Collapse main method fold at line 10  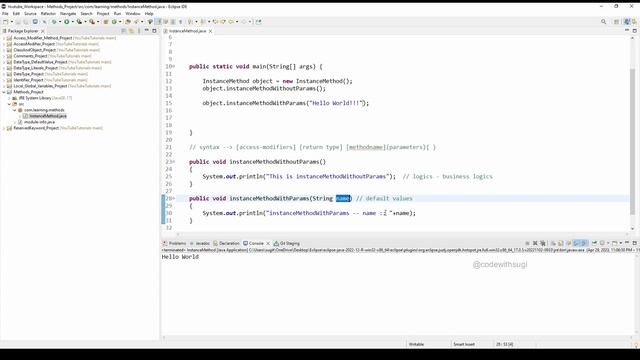174,66
